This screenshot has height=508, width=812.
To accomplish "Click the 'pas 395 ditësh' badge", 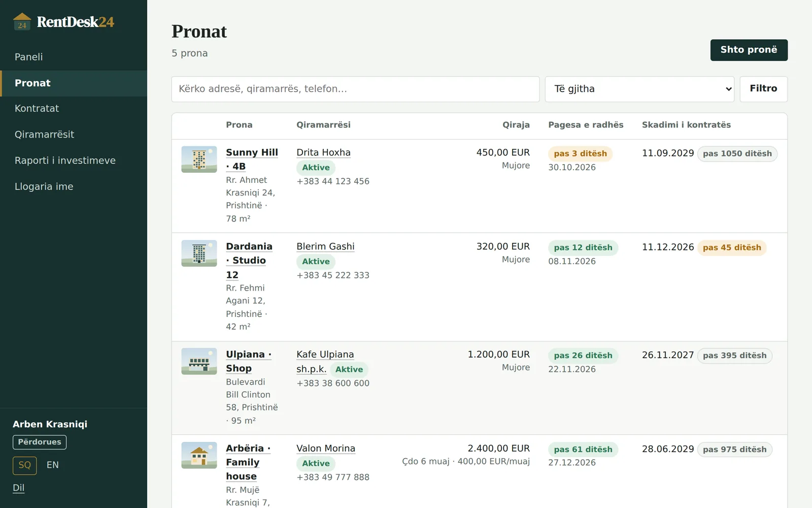I will coord(734,356).
